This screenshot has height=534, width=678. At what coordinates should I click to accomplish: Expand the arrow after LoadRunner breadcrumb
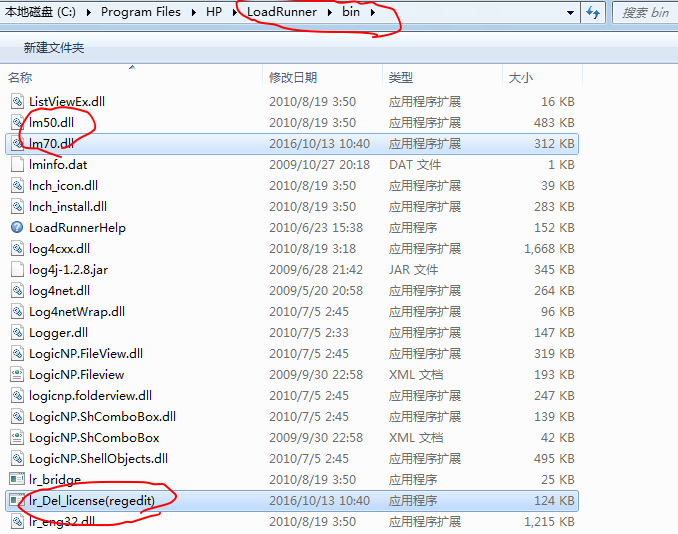click(x=329, y=13)
